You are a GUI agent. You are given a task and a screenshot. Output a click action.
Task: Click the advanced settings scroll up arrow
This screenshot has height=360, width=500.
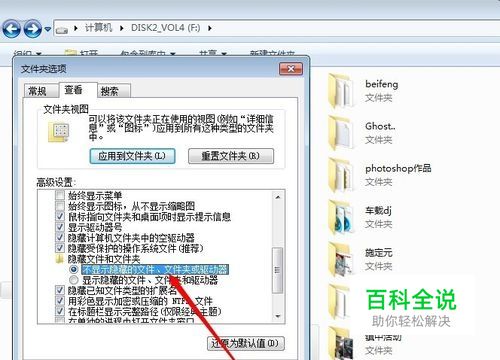(x=278, y=197)
